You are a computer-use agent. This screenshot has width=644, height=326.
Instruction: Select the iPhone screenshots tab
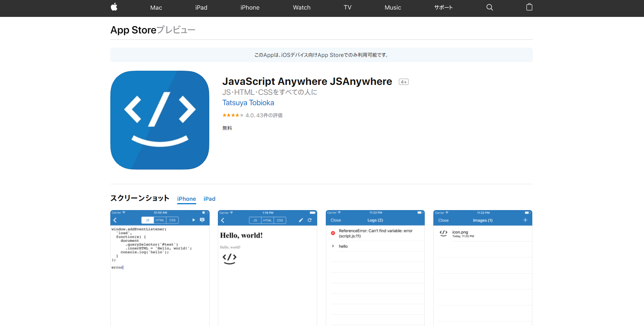187,199
